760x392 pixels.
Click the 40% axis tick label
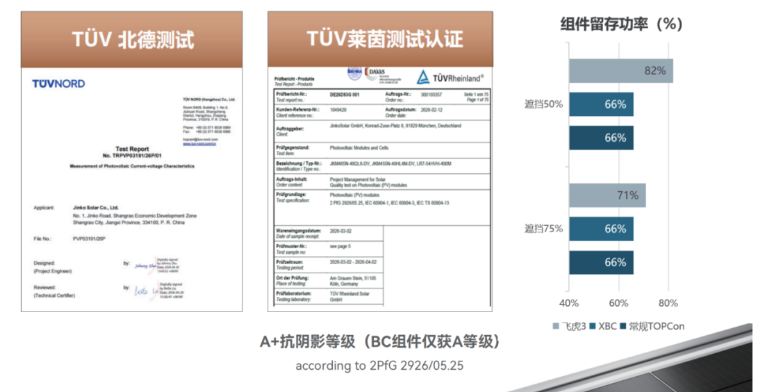[x=569, y=303]
